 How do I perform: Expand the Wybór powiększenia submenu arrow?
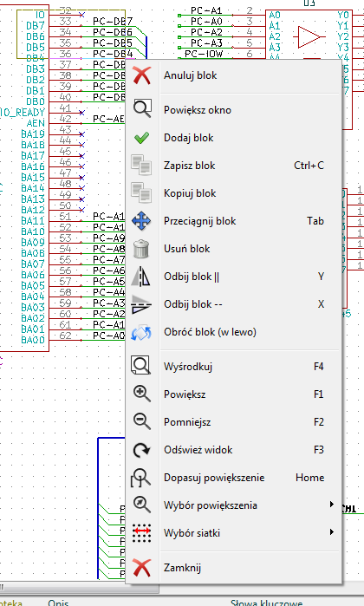coord(332,505)
